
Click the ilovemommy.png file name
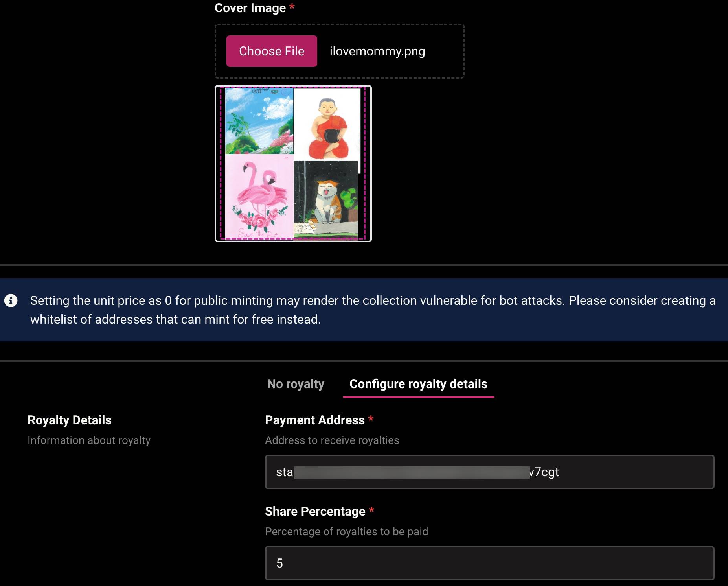377,51
